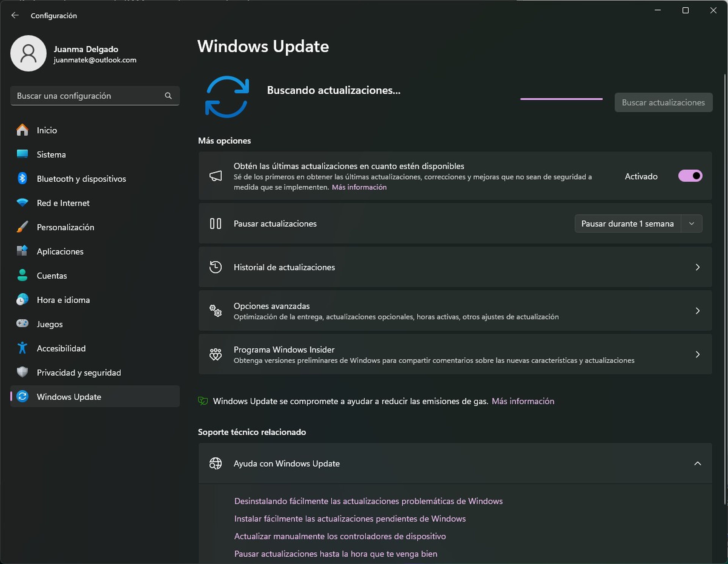Open Privacidad y seguridad
Viewport: 728px width, 564px height.
pyautogui.click(x=95, y=372)
